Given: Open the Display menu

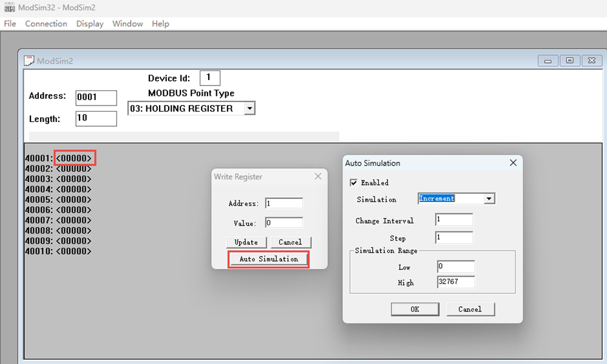Looking at the screenshot, I should pyautogui.click(x=90, y=24).
